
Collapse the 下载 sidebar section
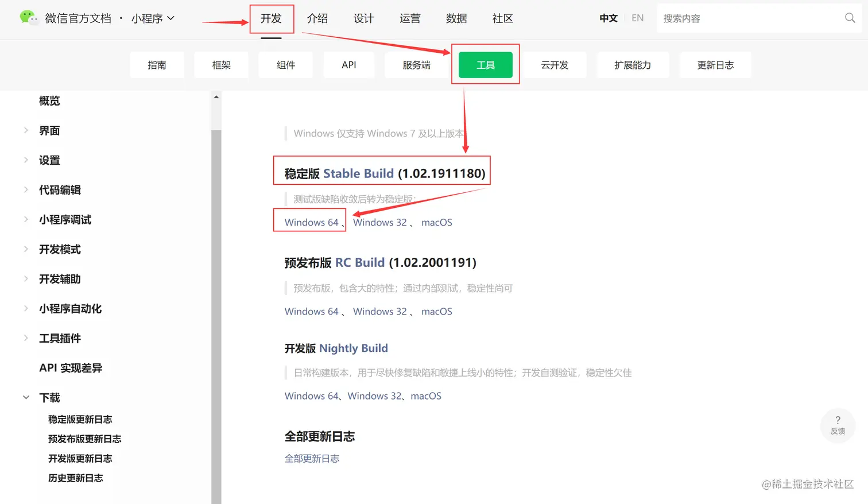pyautogui.click(x=26, y=397)
